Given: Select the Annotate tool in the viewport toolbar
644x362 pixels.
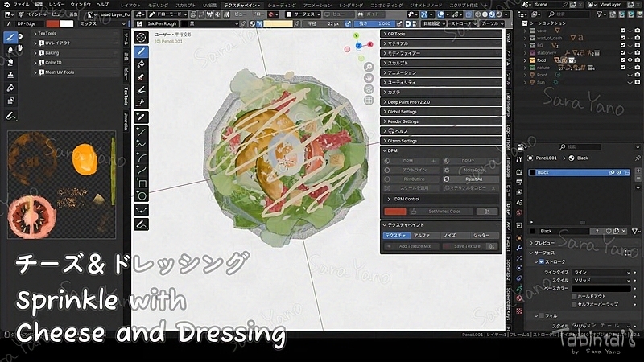Looking at the screenshot, I should click(142, 224).
